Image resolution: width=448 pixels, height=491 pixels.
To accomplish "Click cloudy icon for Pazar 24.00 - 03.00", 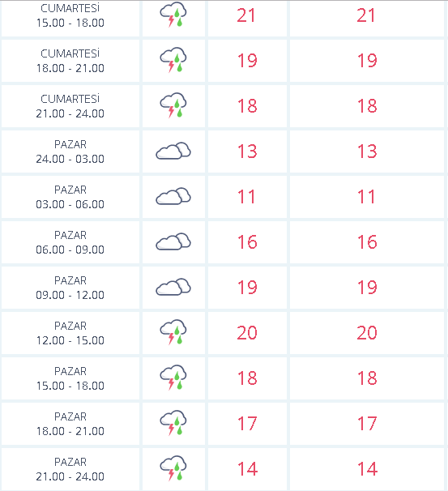I will pos(173,151).
